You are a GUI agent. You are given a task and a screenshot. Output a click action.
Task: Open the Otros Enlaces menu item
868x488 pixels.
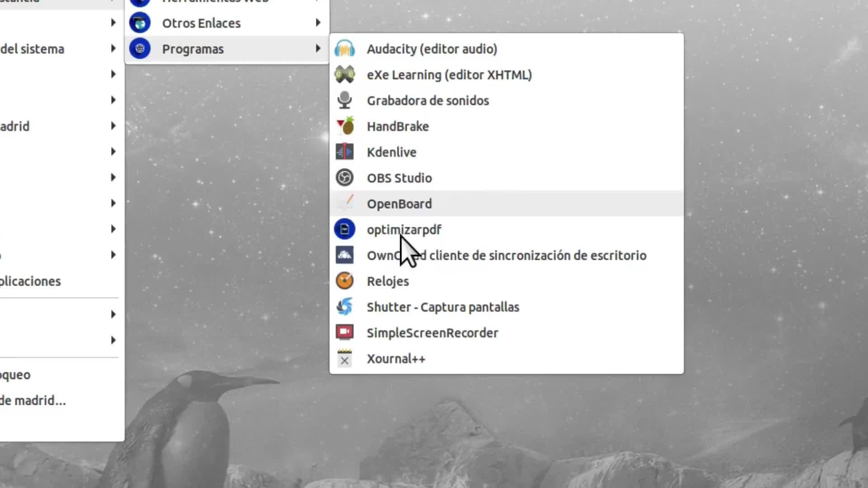click(201, 23)
